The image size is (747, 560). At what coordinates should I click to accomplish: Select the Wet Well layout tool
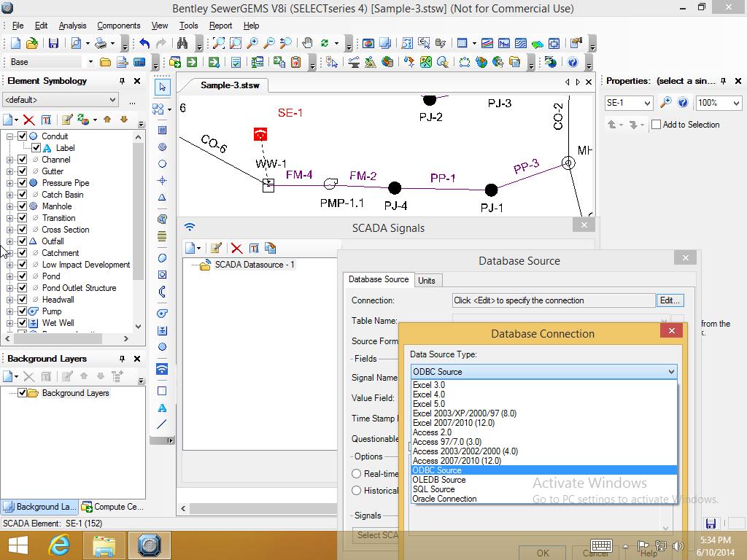162,330
